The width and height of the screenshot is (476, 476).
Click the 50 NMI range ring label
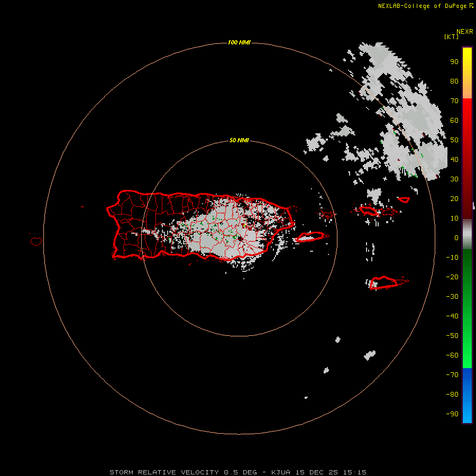(239, 140)
